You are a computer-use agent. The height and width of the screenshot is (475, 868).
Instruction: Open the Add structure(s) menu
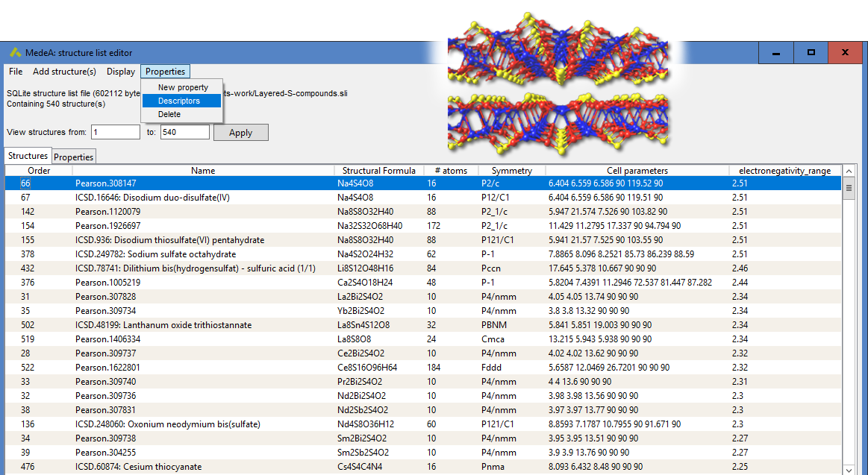[65, 71]
